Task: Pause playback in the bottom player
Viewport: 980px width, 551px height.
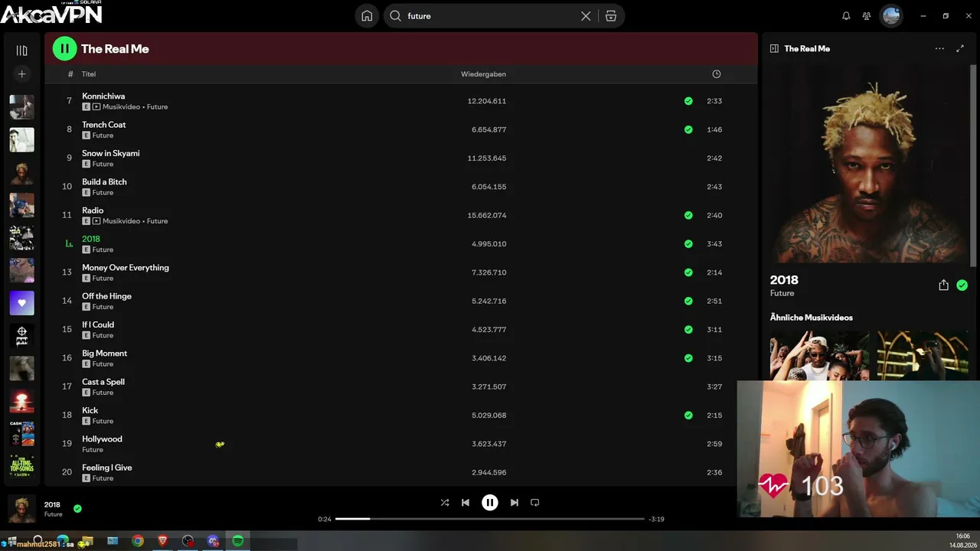Action: click(490, 503)
